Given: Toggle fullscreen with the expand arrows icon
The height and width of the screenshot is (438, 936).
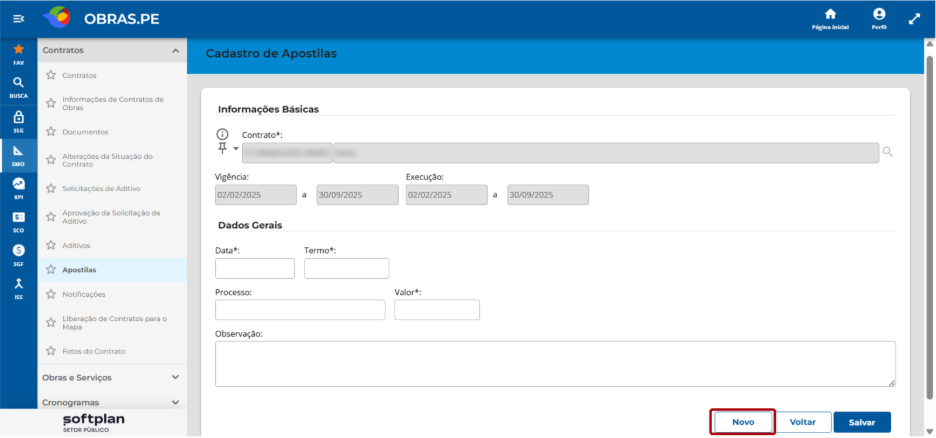Looking at the screenshot, I should click(914, 19).
